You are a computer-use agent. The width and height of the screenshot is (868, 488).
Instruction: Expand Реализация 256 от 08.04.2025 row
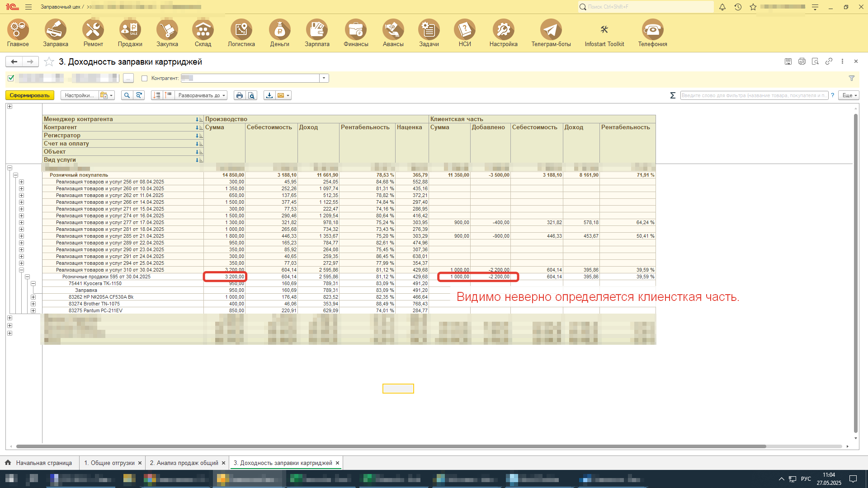(x=21, y=182)
